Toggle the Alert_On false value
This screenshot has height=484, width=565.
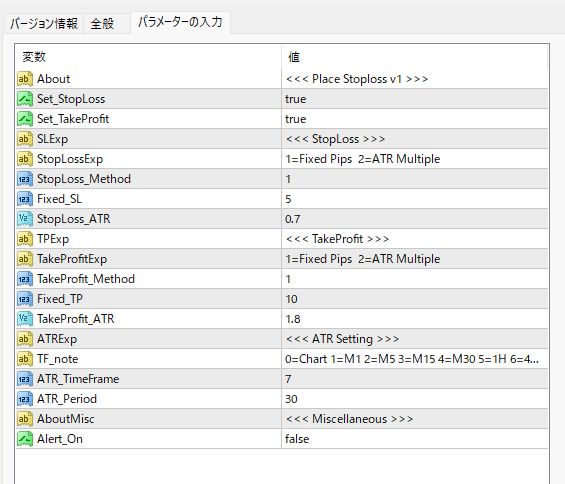pyautogui.click(x=414, y=439)
